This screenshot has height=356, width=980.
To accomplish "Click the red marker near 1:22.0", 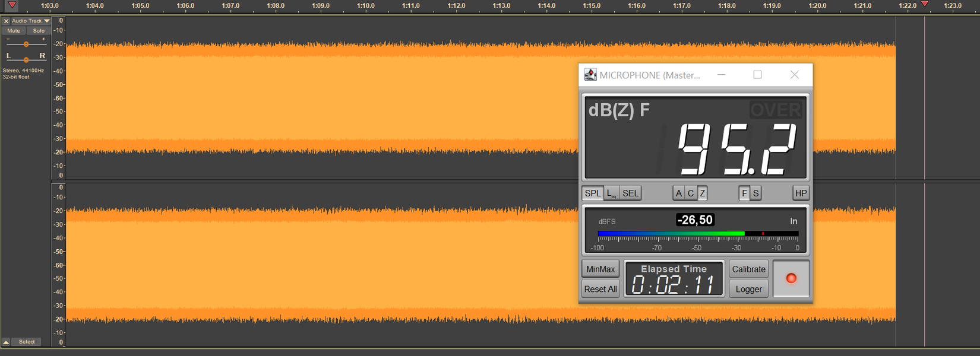I will pos(925,4).
